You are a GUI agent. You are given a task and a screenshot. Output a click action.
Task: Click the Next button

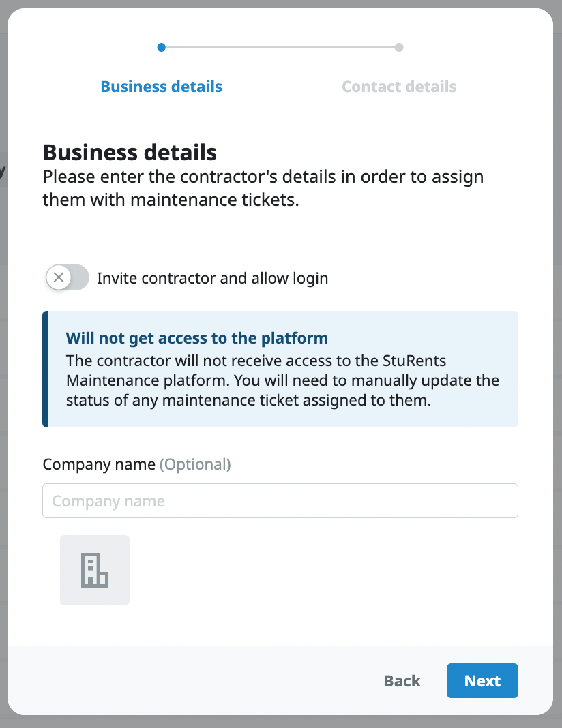pos(482,680)
